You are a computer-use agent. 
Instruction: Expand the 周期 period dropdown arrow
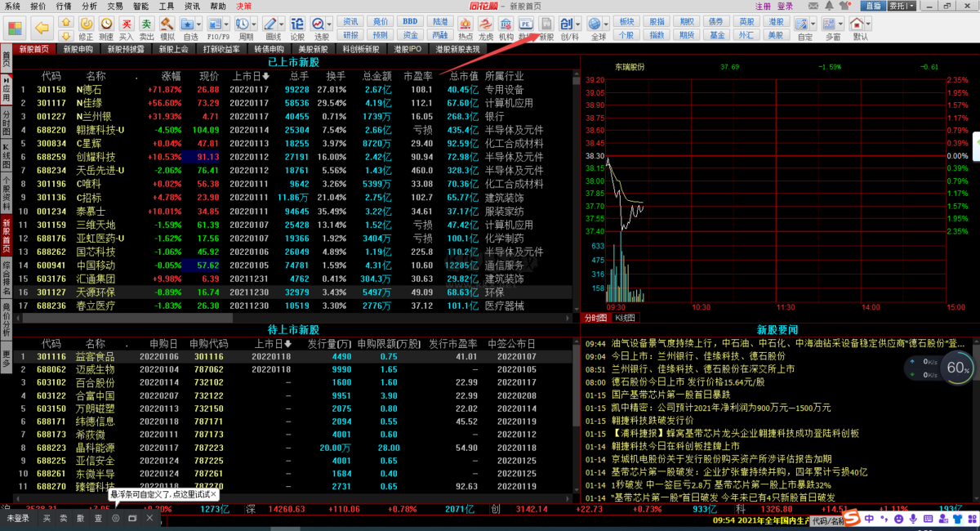(x=253, y=25)
